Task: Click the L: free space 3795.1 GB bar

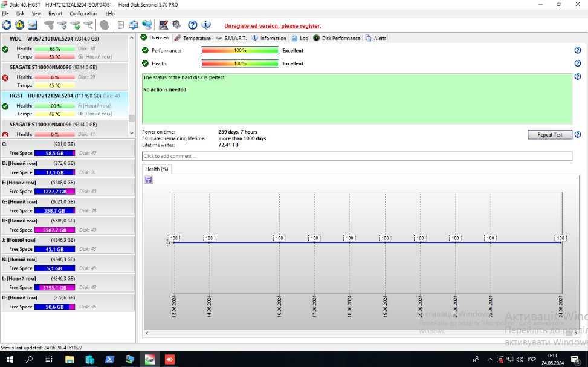Action: click(55, 287)
